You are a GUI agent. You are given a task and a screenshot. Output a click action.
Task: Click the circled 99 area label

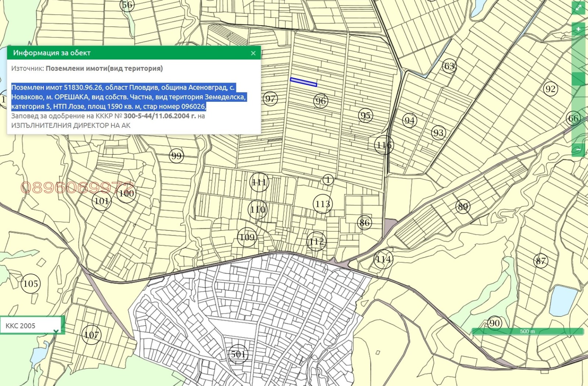[176, 156]
